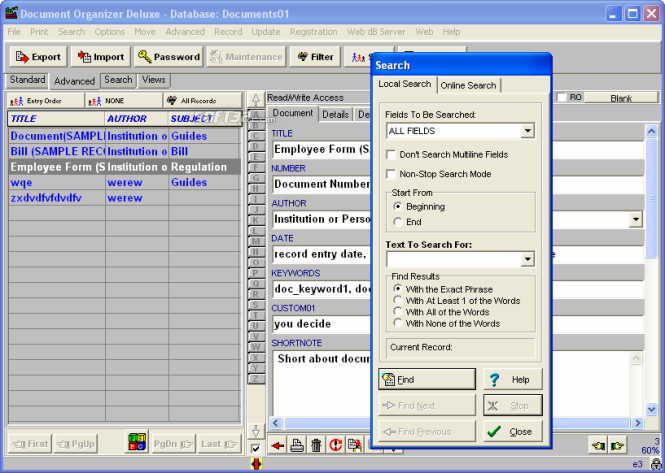This screenshot has height=473, width=665.
Task: Click the Entry Order sort button
Action: [x=45, y=101]
